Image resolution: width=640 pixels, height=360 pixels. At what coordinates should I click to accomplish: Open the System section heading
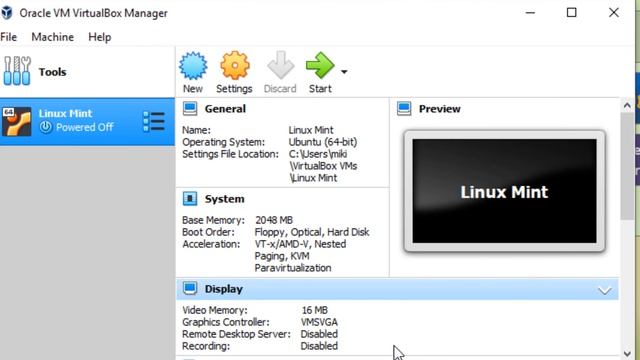point(224,199)
